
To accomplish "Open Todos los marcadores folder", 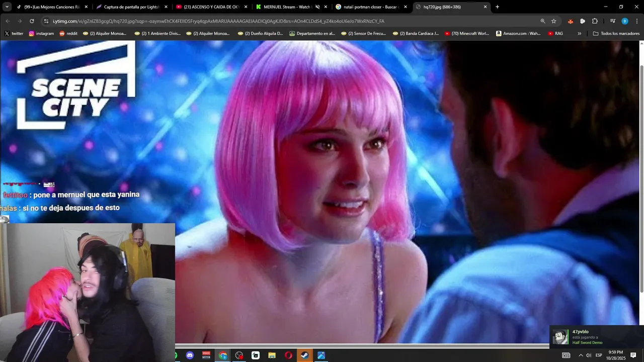I will pyautogui.click(x=616, y=34).
